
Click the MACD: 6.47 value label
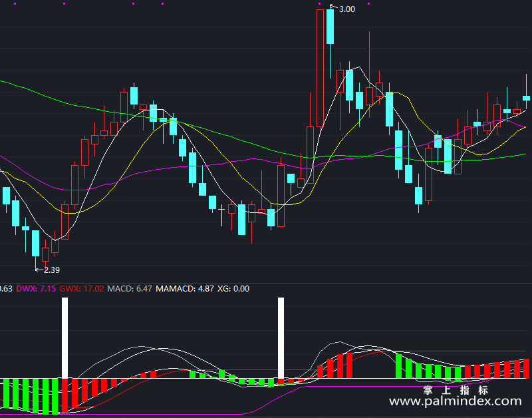(130, 289)
